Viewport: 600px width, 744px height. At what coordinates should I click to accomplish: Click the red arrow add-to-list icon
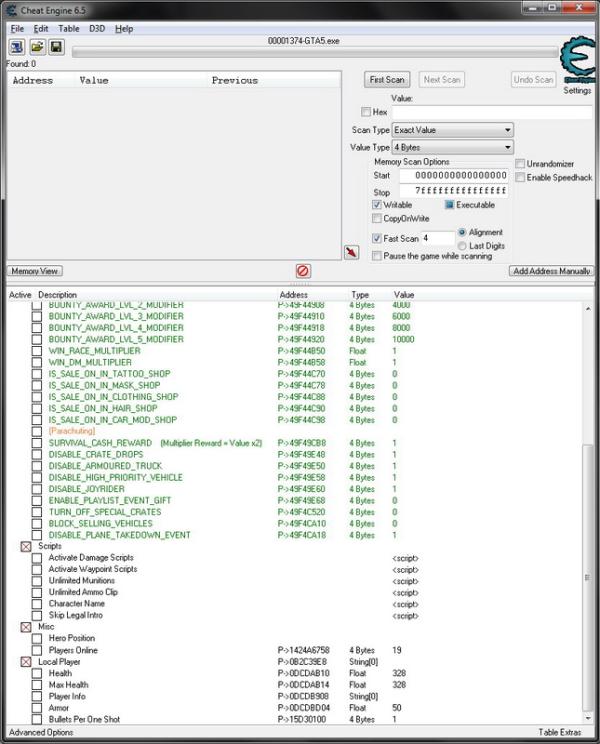coord(351,252)
